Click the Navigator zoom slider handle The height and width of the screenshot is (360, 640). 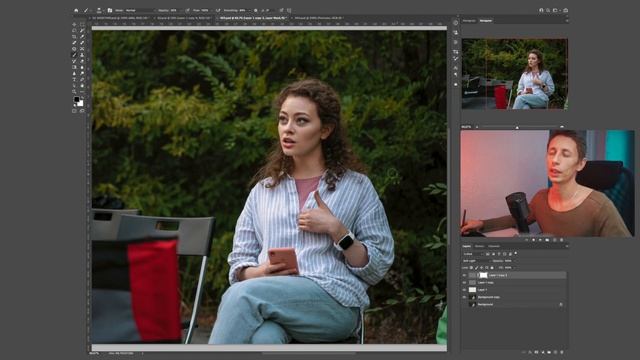[x=517, y=127]
